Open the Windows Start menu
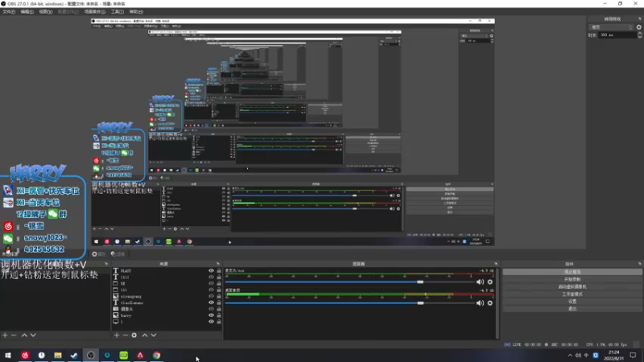 [x=8, y=355]
